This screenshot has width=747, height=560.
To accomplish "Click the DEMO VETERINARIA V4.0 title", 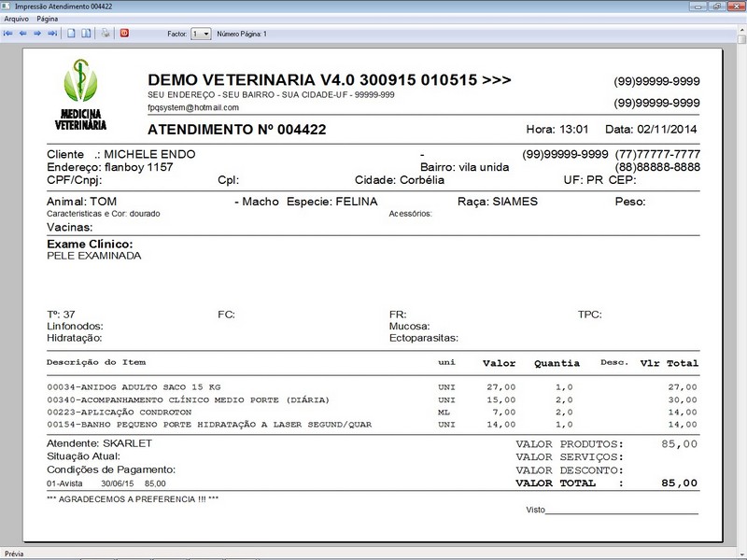I will click(330, 79).
